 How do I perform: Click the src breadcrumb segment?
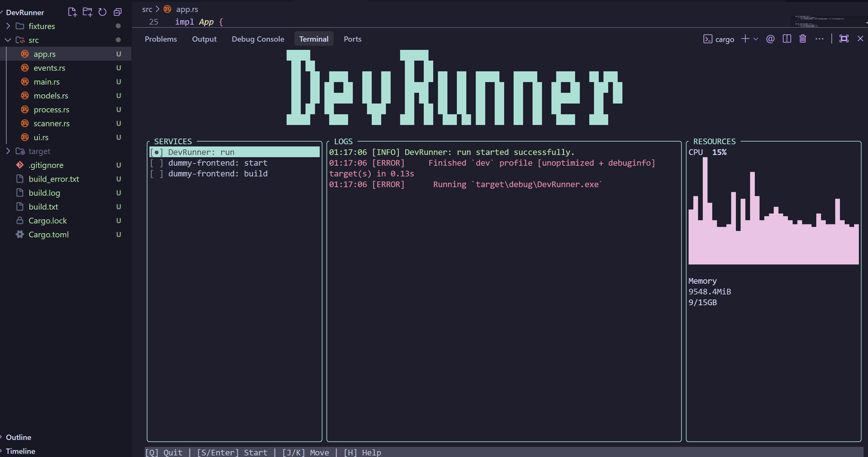(x=147, y=9)
